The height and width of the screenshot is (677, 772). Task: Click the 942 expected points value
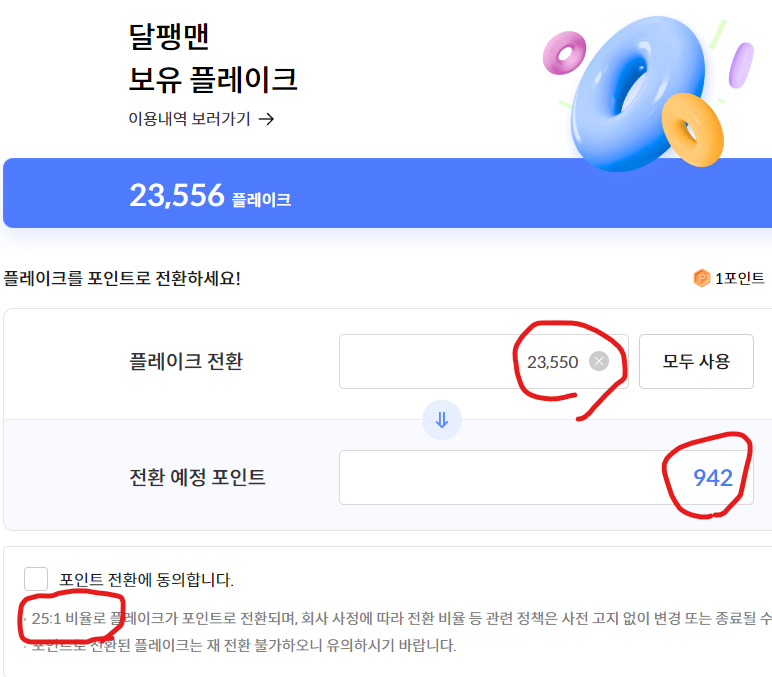(x=713, y=478)
